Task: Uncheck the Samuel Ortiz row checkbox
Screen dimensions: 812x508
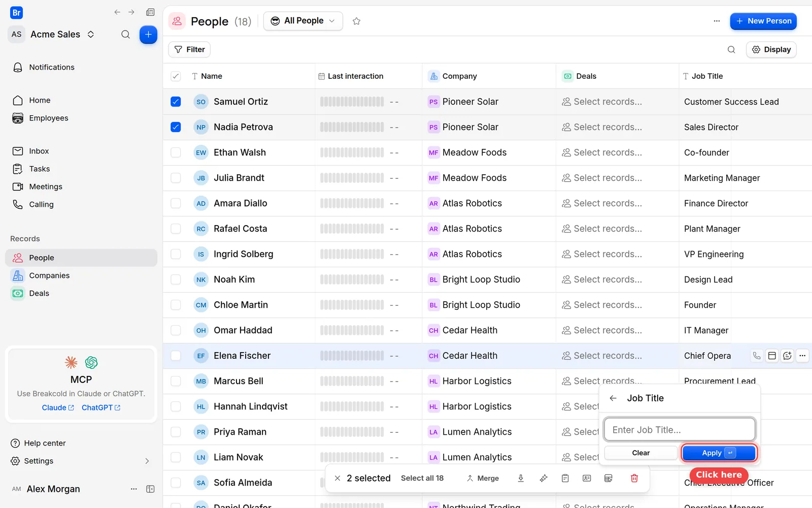Action: coord(176,102)
